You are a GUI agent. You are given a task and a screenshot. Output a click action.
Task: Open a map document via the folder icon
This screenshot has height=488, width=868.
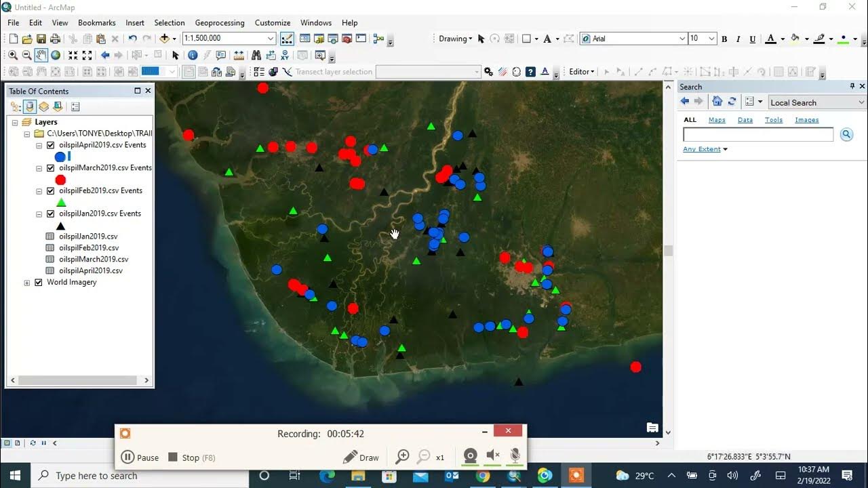(27, 39)
